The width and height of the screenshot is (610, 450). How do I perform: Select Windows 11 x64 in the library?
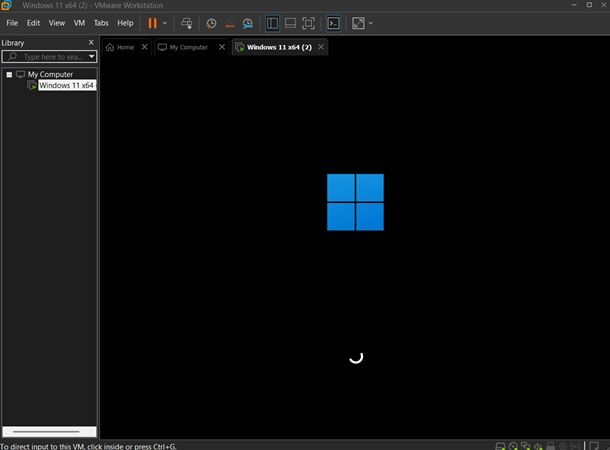(x=67, y=85)
